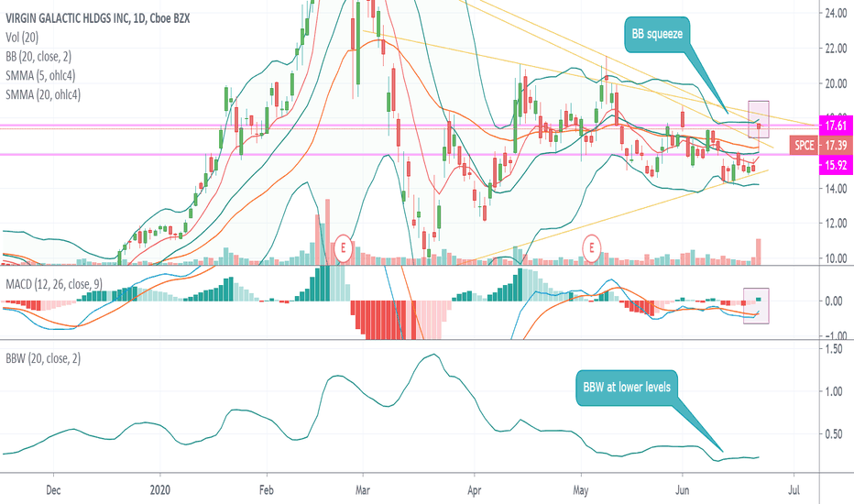
Task: Select the SMMA (20, ohlc4) indicator label
Action: pyautogui.click(x=43, y=94)
